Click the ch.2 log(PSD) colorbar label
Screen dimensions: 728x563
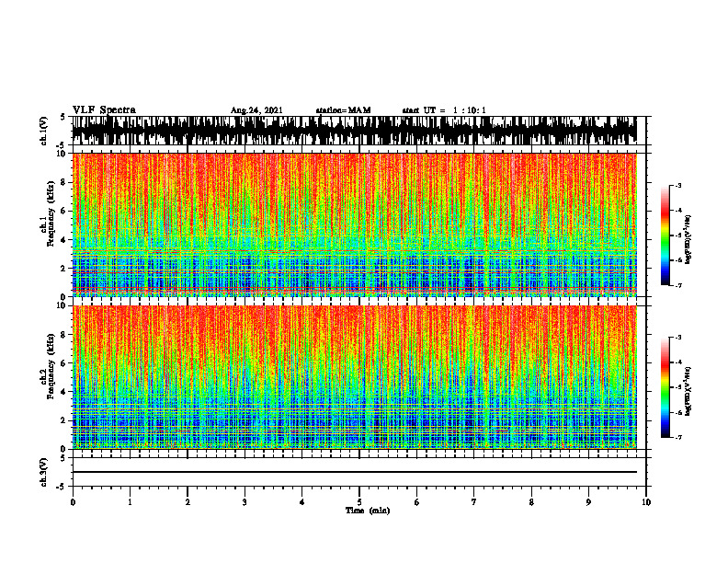[x=688, y=392]
